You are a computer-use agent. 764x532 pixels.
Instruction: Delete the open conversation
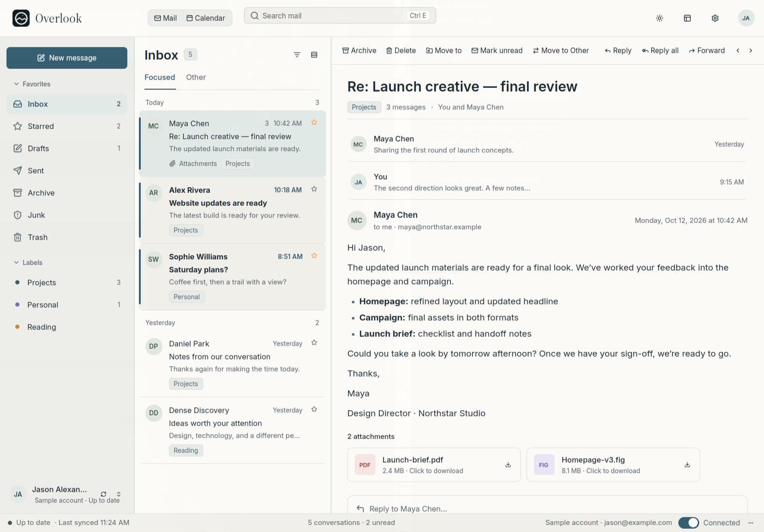[401, 50]
